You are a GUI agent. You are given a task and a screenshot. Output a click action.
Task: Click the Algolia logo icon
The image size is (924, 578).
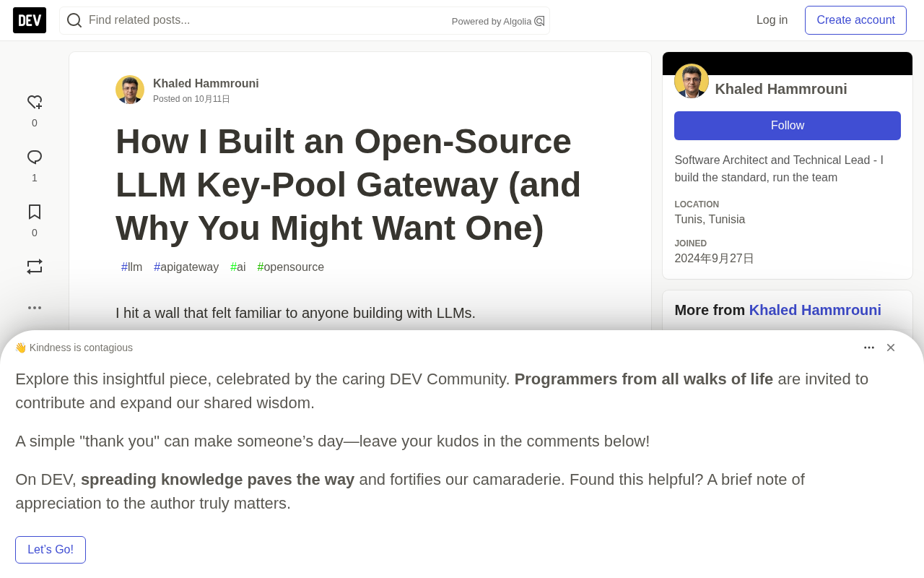(539, 21)
